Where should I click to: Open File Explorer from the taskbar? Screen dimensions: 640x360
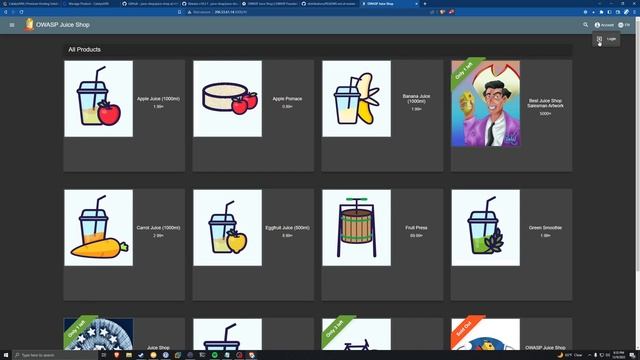click(x=129, y=355)
